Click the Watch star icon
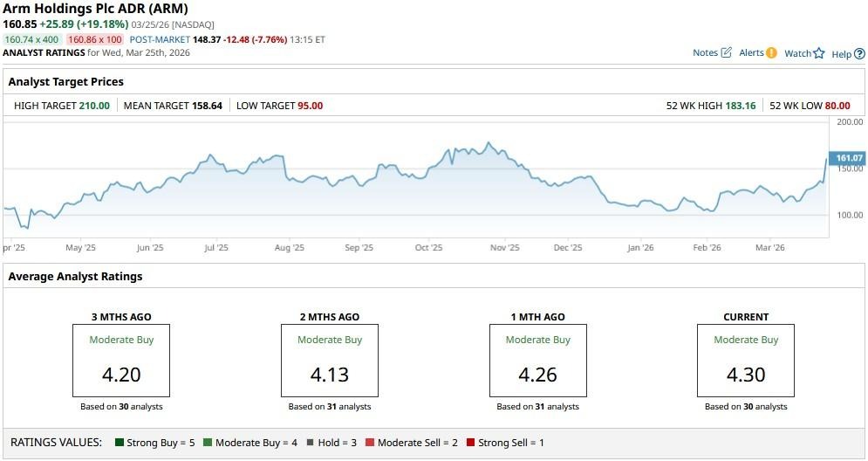The height and width of the screenshot is (461, 868). [819, 53]
